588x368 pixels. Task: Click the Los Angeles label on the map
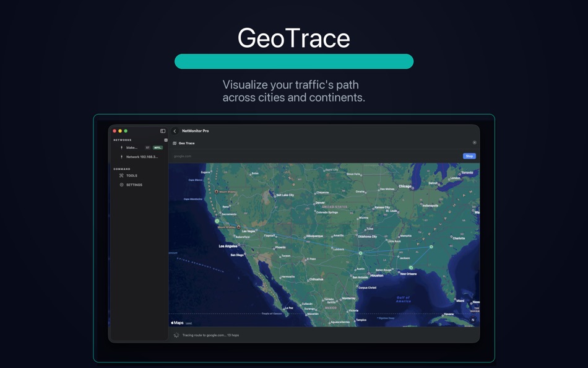tap(228, 247)
